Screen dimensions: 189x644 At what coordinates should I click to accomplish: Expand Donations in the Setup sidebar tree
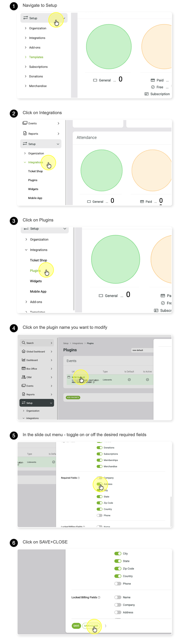(25, 76)
